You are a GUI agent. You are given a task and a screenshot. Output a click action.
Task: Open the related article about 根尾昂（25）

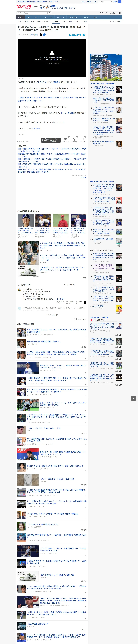pos(52,166)
